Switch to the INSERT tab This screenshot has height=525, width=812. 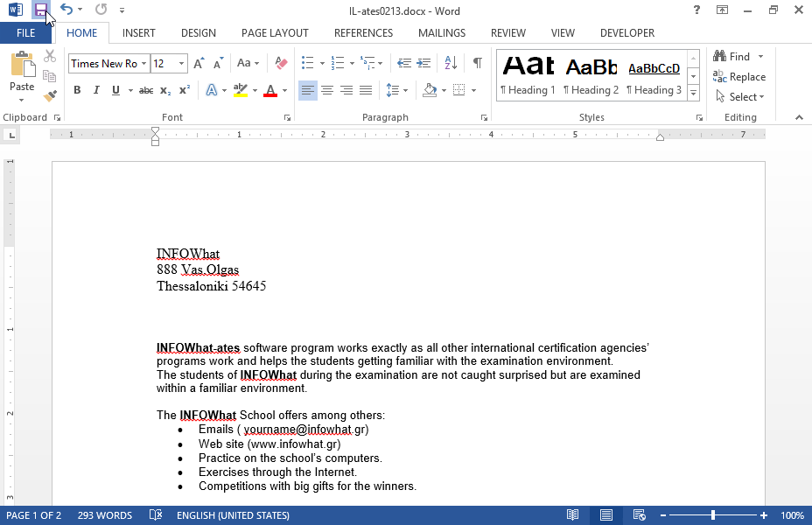[x=139, y=33]
